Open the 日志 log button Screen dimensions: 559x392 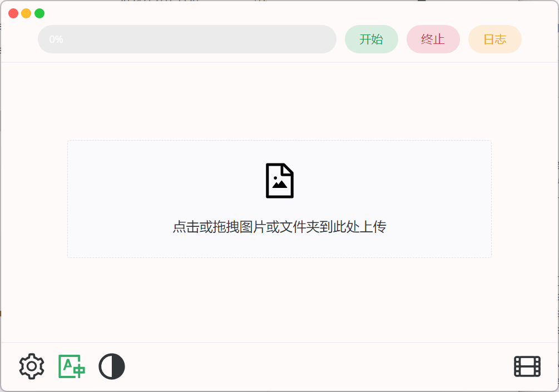coord(495,39)
